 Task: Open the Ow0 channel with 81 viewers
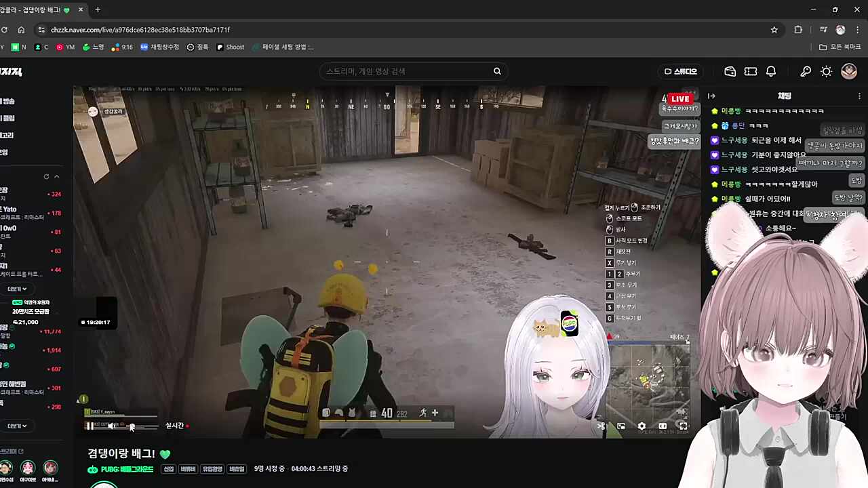tap(32, 232)
